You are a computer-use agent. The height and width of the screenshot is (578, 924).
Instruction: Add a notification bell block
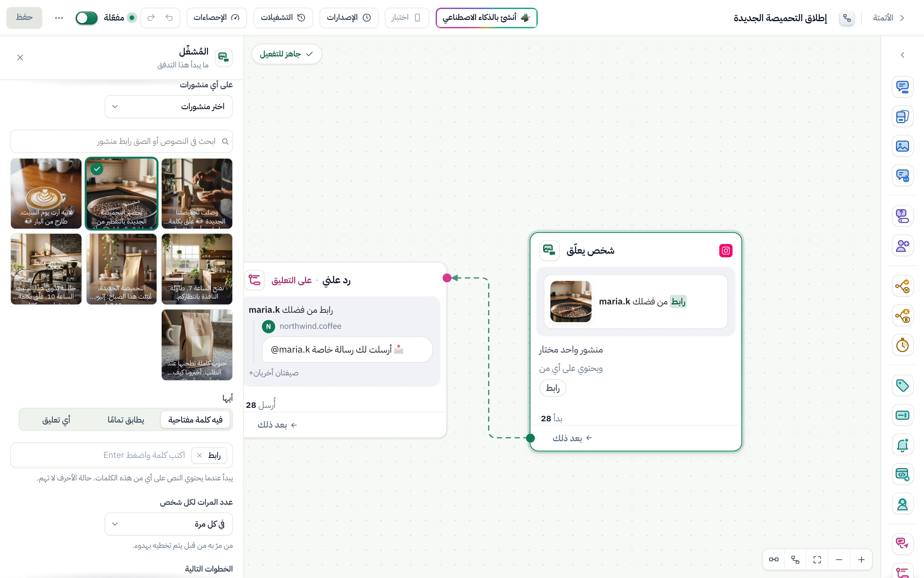[902, 445]
